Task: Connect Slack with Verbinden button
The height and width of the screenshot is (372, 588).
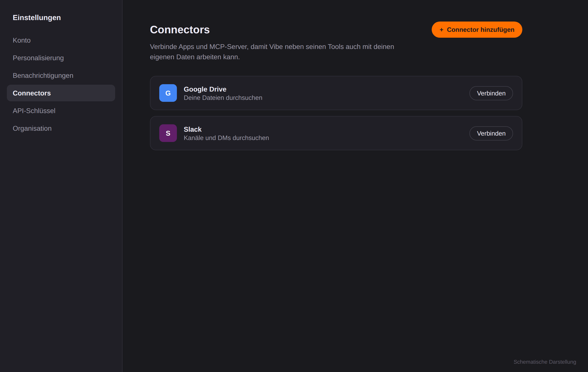Action: (x=491, y=133)
